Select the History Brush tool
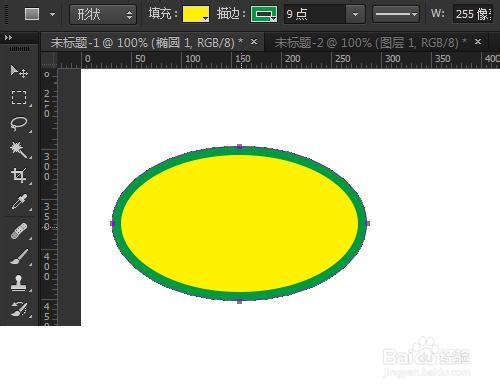This screenshot has height=390, width=500. 19,309
